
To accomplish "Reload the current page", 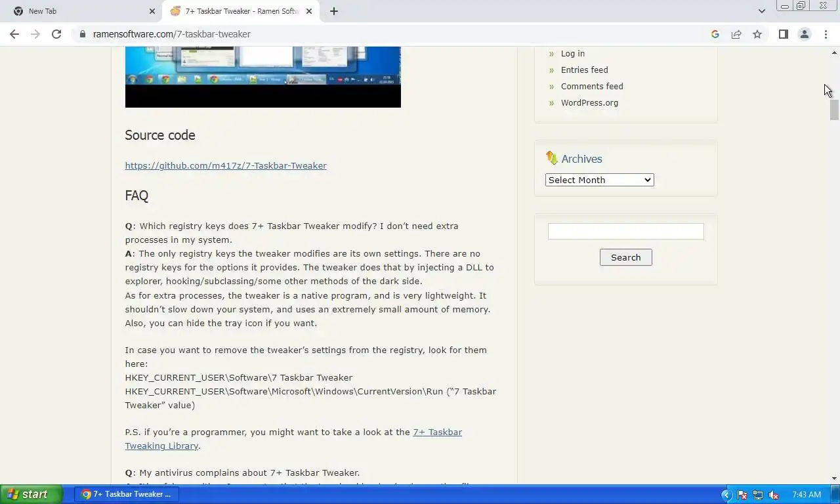I will tap(56, 34).
